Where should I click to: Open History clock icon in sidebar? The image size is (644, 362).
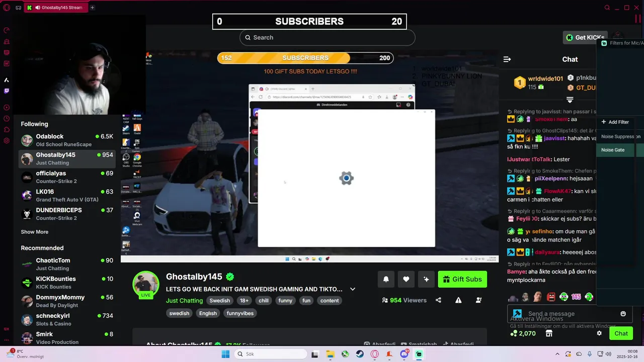7,119
